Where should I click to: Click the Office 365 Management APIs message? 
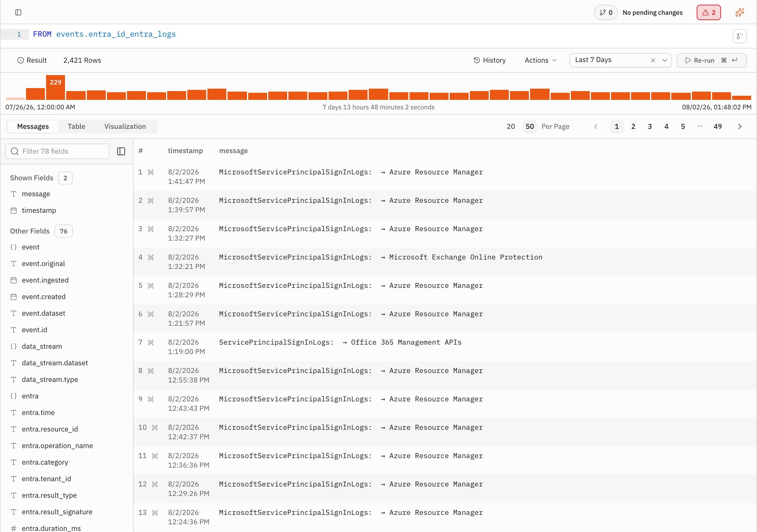(340, 342)
